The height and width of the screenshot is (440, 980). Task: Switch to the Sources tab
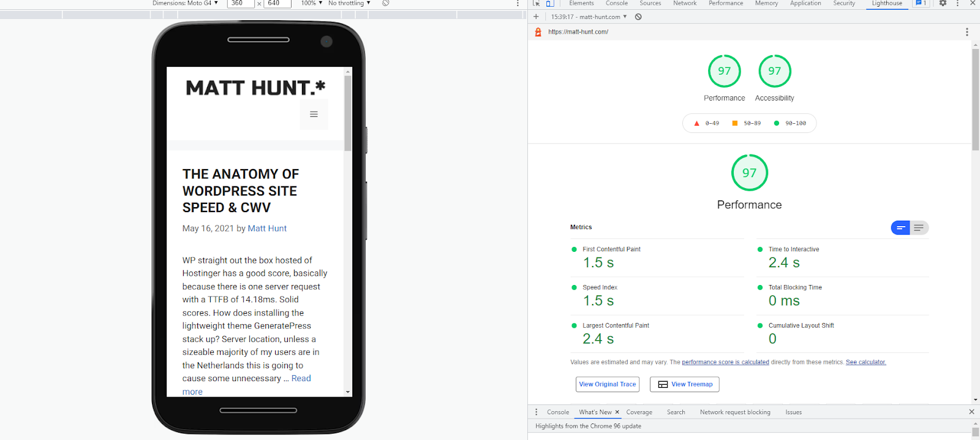[650, 3]
